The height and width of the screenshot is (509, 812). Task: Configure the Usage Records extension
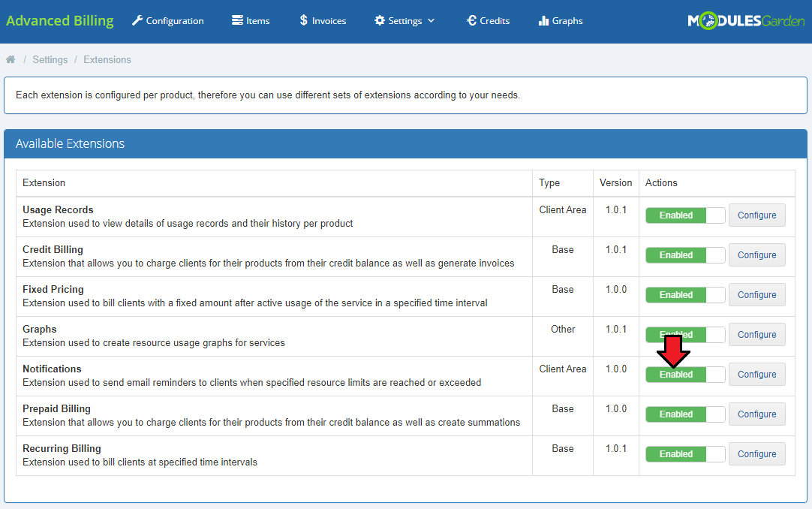click(x=756, y=215)
